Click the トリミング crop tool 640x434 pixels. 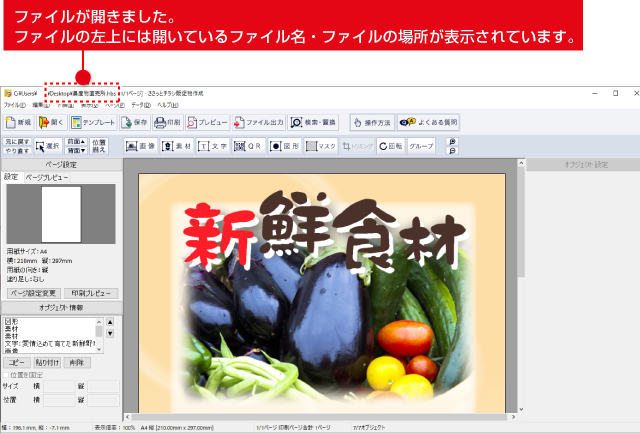[x=358, y=146]
